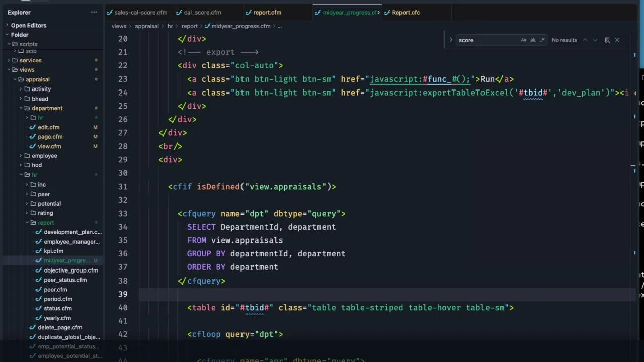Screen dimensions: 644x362
Task: Open delete_page.cfm file
Action: click(x=60, y=328)
